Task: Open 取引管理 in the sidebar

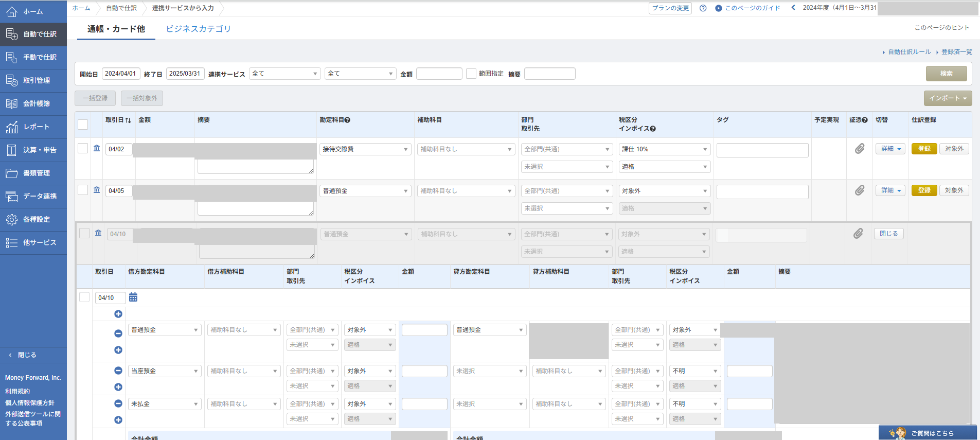Action: point(33,81)
